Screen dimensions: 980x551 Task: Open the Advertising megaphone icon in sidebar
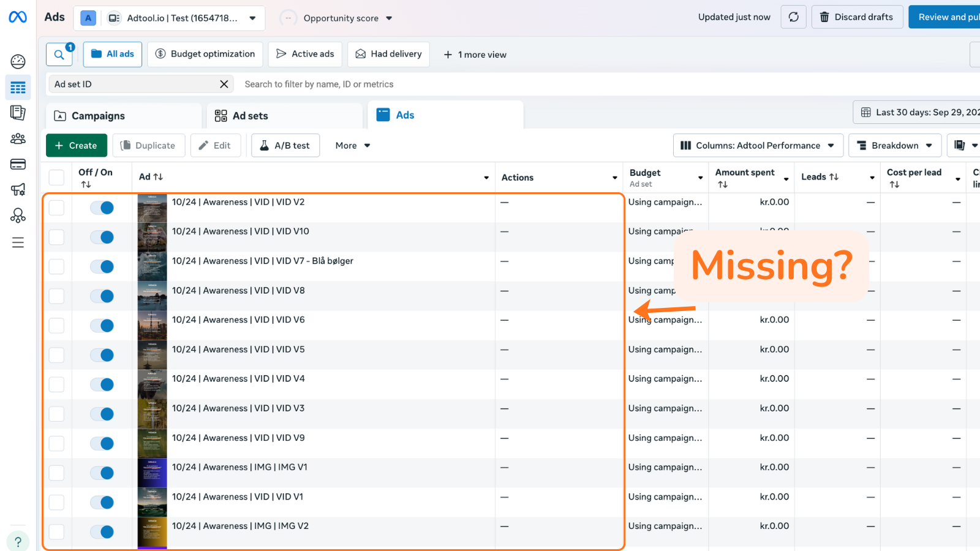[x=18, y=190]
